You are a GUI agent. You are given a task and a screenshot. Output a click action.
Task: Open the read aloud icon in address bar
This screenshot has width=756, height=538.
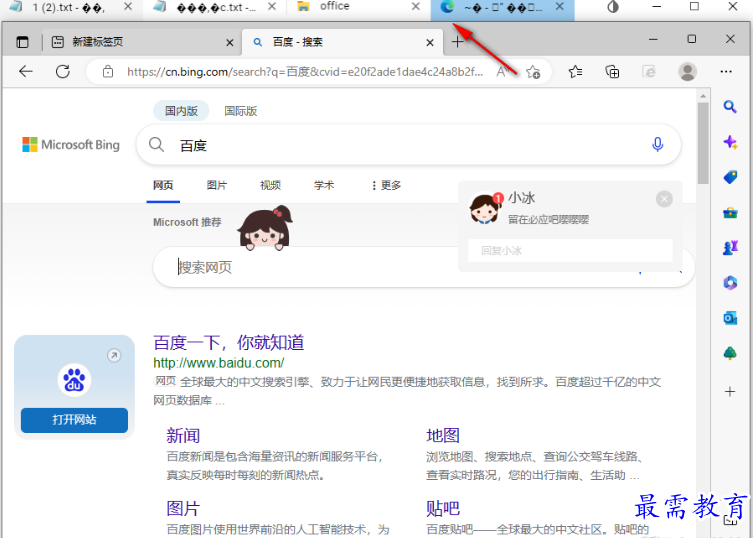pyautogui.click(x=502, y=72)
